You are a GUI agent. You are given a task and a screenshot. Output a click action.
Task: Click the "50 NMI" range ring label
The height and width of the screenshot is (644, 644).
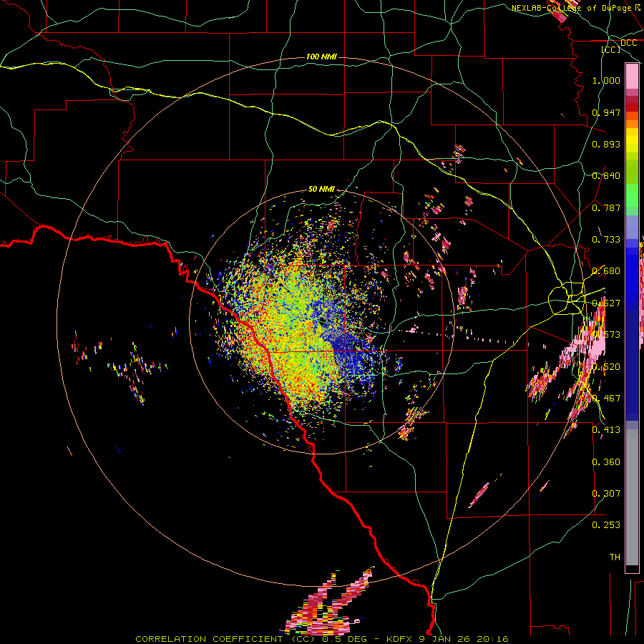pyautogui.click(x=321, y=189)
